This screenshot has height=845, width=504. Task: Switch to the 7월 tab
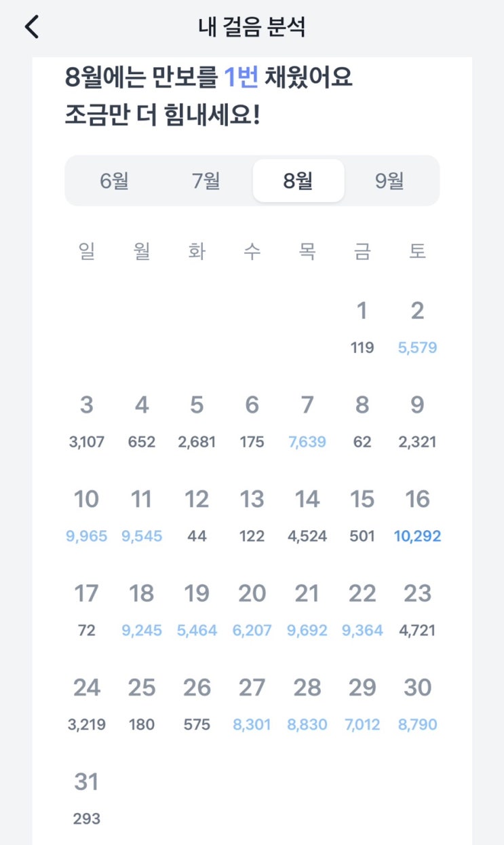(x=206, y=181)
